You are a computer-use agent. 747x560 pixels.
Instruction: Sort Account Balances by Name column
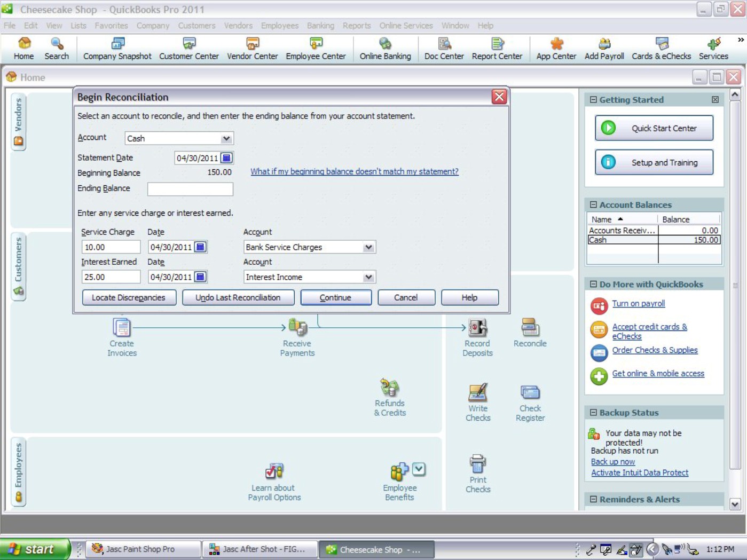[623, 219]
